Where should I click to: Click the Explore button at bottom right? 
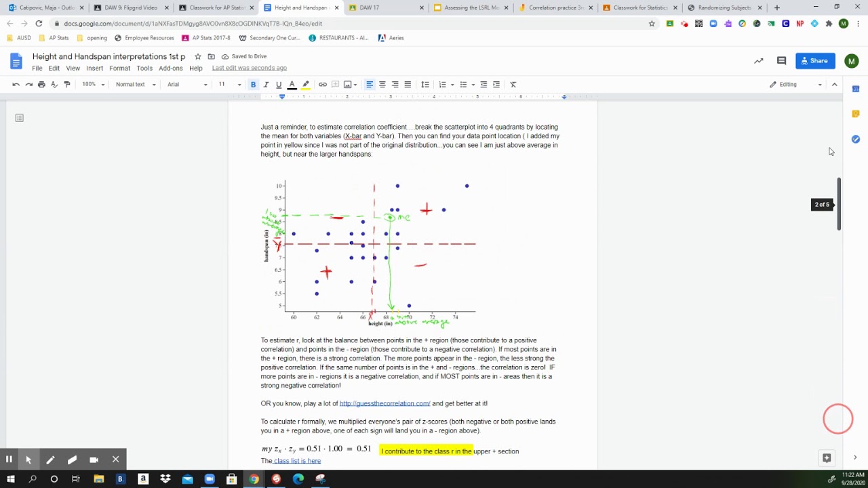tap(827, 458)
